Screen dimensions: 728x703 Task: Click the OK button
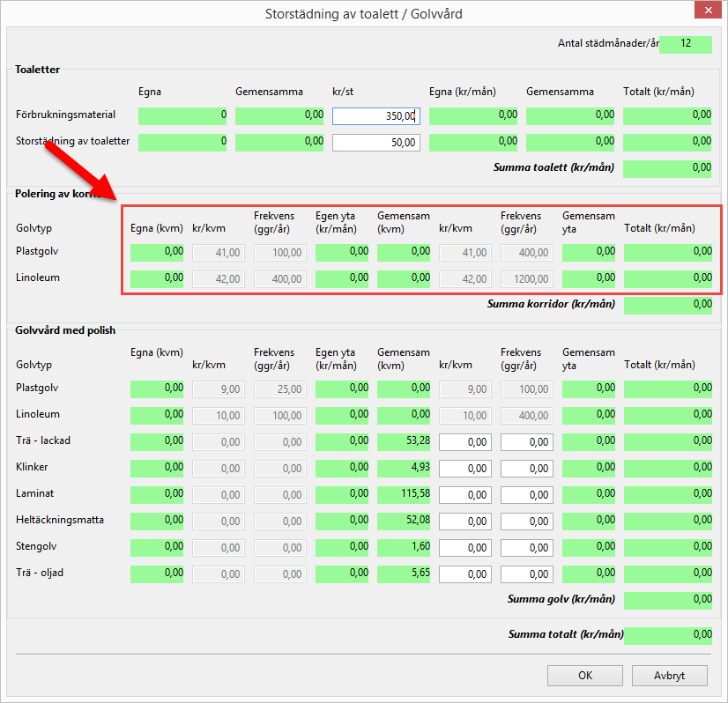click(x=584, y=676)
